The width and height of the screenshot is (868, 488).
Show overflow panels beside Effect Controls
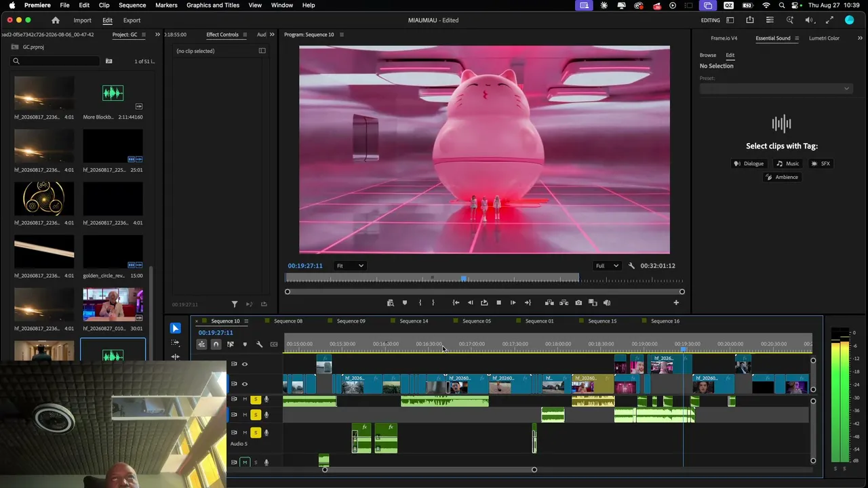pyautogui.click(x=272, y=35)
